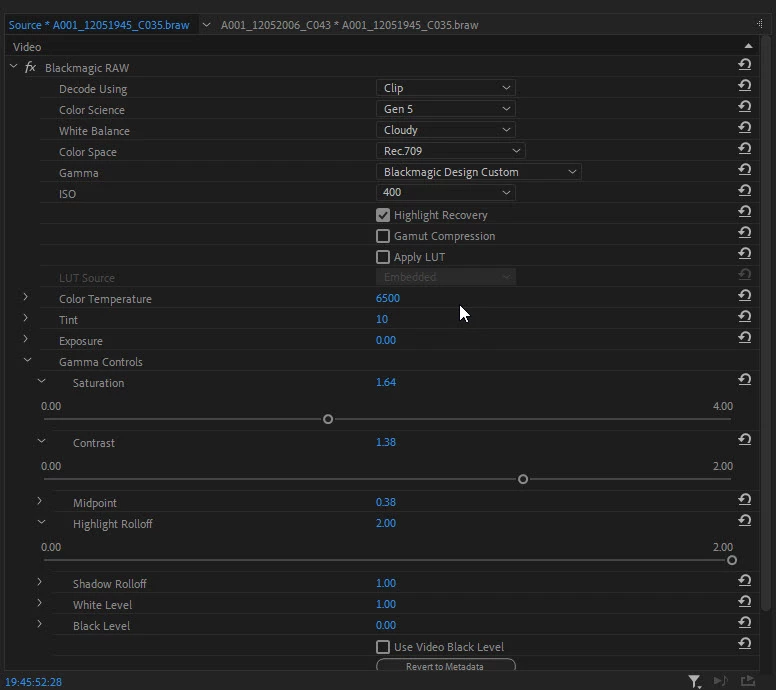Expand the Shadow Rolloff parameter
Screen dimensions: 776x690
click(x=40, y=582)
